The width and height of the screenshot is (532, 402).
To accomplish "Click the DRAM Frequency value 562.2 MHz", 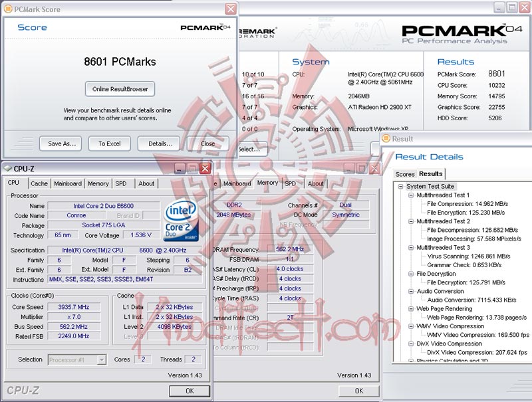I will click(x=290, y=249).
